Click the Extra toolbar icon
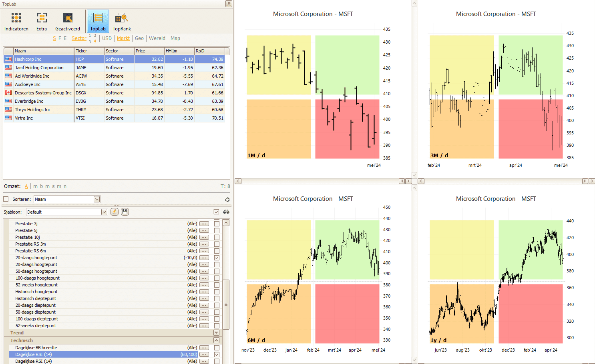The width and height of the screenshot is (595, 364). pos(42,22)
